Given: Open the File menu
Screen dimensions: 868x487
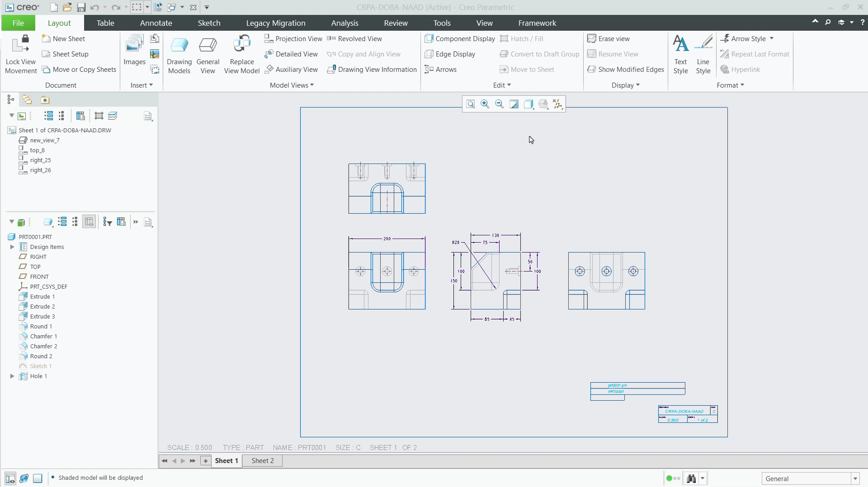Looking at the screenshot, I should click(x=18, y=23).
